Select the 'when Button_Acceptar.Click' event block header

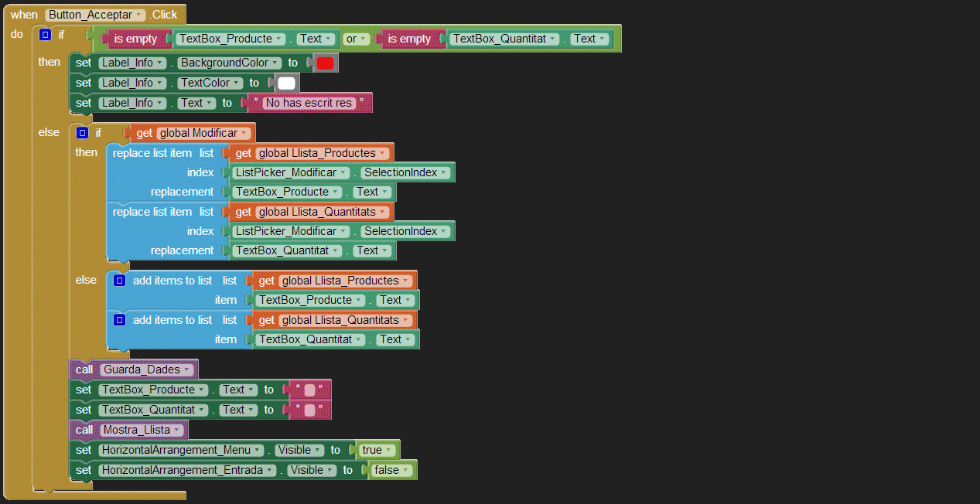click(x=23, y=15)
